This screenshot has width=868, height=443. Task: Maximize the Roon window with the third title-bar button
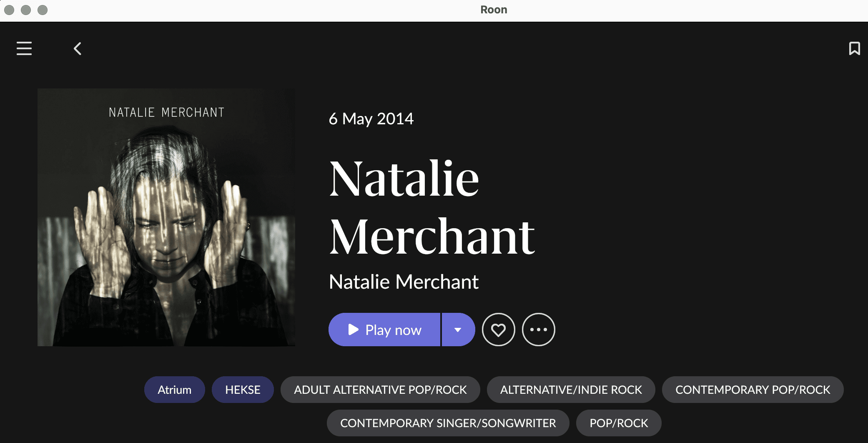pyautogui.click(x=43, y=10)
